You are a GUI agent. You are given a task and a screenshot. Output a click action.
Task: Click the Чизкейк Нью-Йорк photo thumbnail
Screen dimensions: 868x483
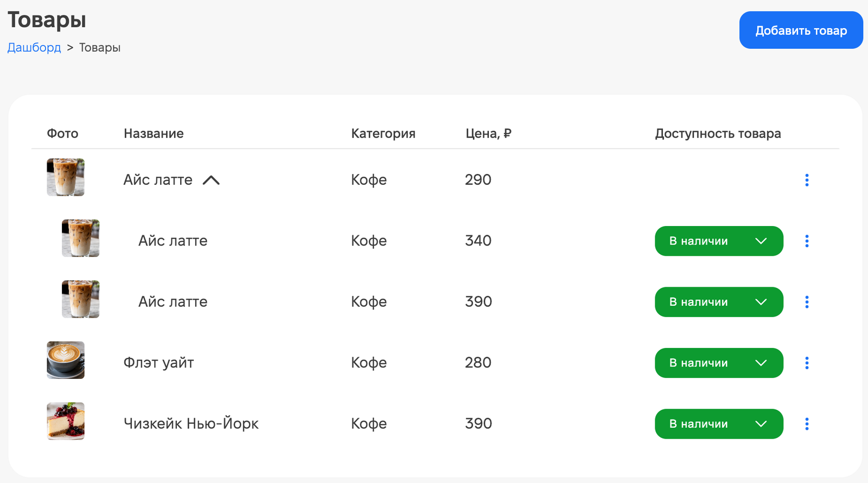pos(66,421)
